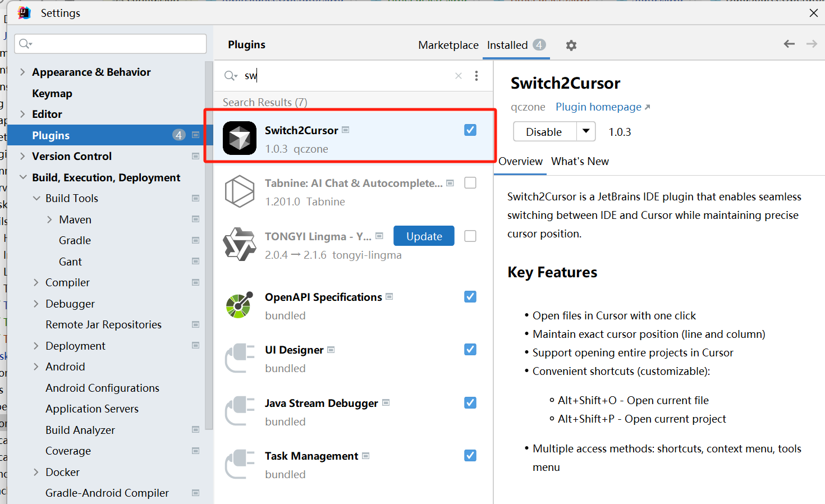Uncheck the UI Designer checkbox
825x504 pixels.
coord(470,349)
